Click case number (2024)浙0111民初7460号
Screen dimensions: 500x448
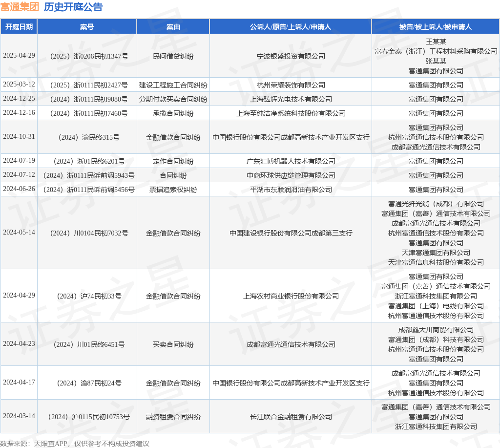87,113
